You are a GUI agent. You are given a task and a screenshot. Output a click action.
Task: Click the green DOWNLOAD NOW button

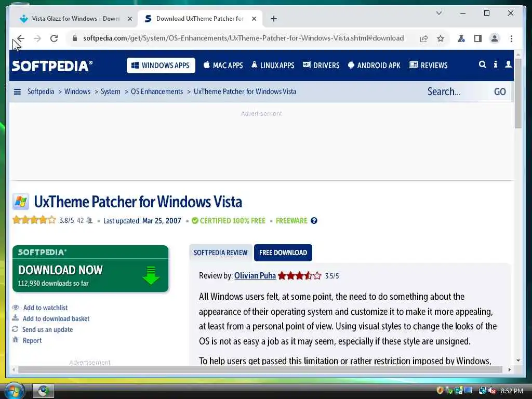point(90,269)
